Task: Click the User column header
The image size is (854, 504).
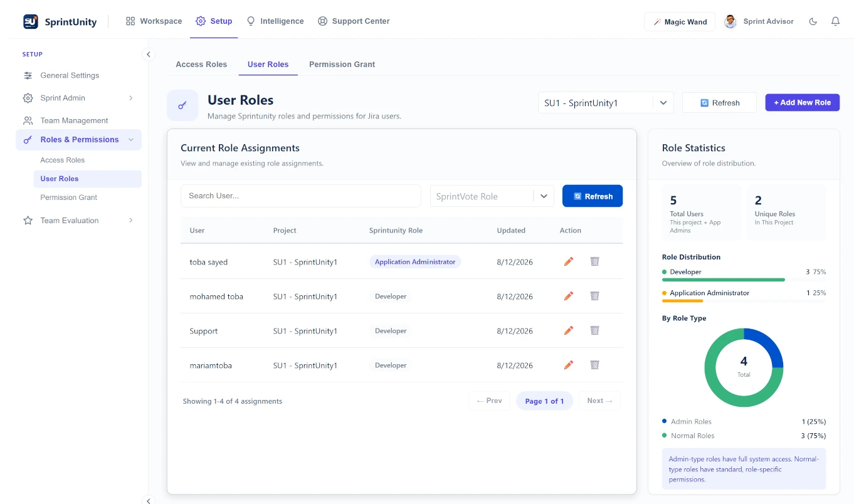Action: coord(198,230)
